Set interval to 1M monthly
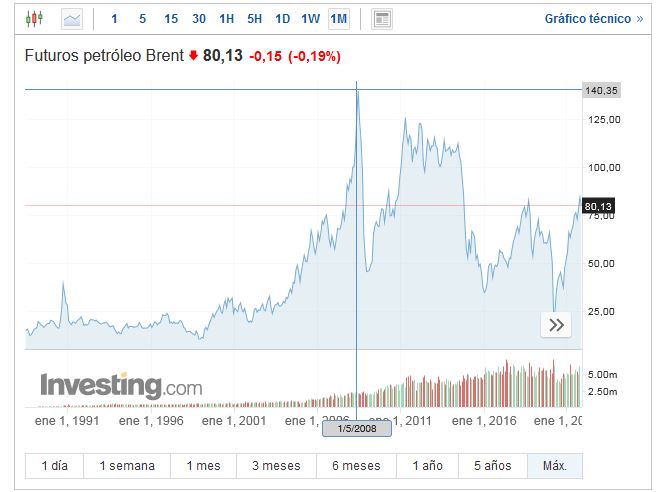Viewport: 661px width, 492px height. [x=339, y=19]
